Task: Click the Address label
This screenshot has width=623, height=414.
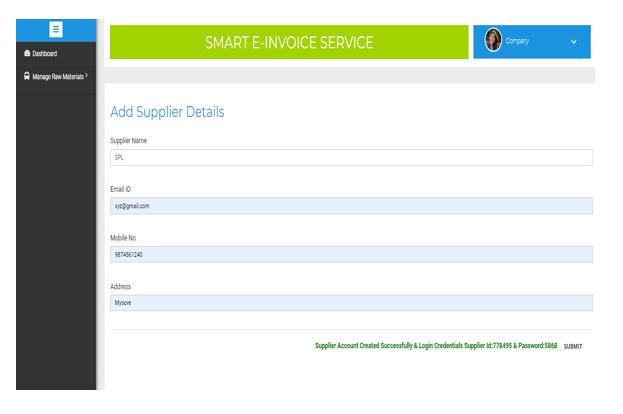Action: click(x=120, y=286)
